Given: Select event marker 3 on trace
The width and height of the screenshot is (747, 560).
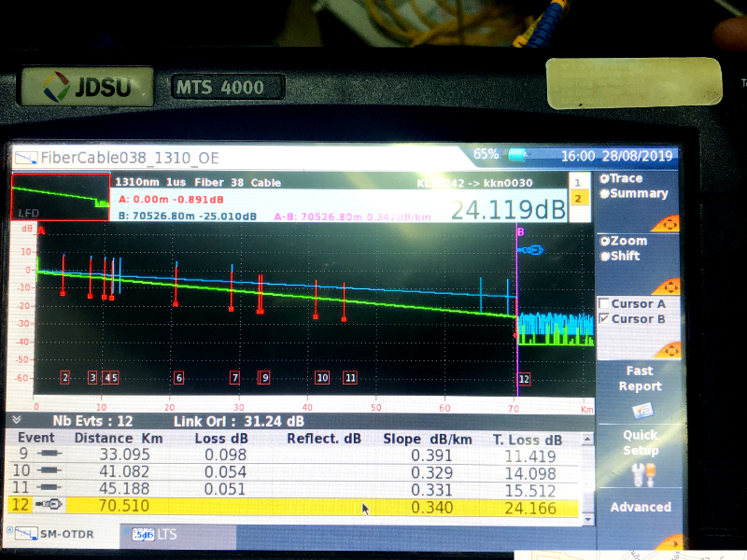Looking at the screenshot, I should (92, 378).
